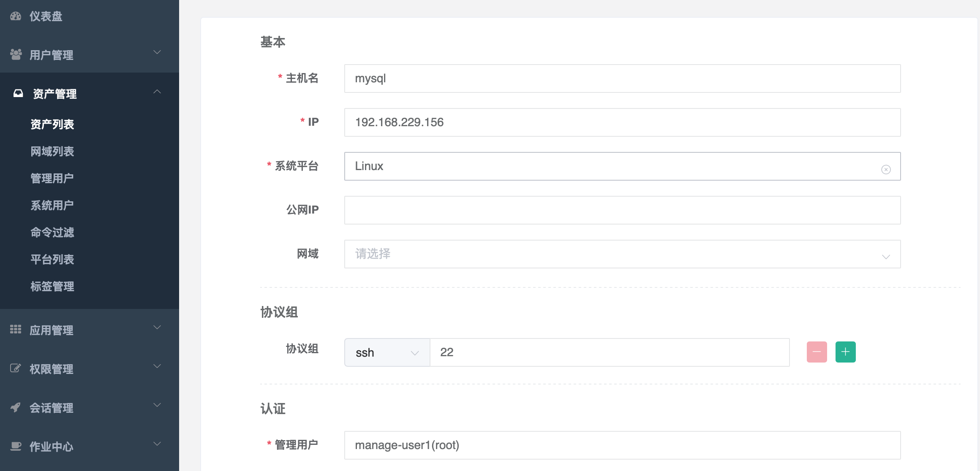Image resolution: width=980 pixels, height=471 pixels.
Task: Open the 应用管理 menu label
Action: tap(51, 330)
